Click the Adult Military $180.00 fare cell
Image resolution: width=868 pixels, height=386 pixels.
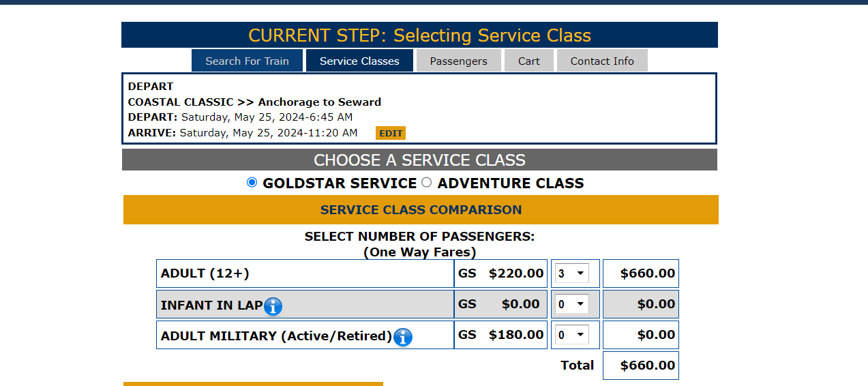click(x=500, y=335)
